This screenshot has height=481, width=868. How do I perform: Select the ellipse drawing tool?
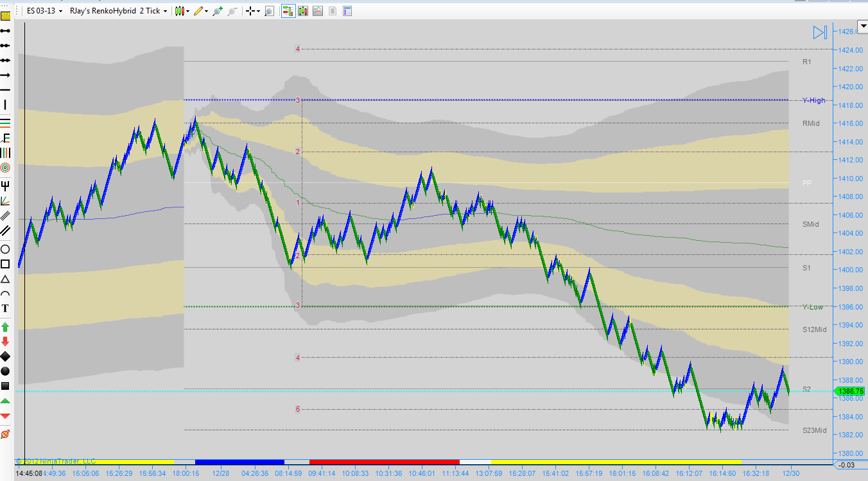tap(5, 249)
